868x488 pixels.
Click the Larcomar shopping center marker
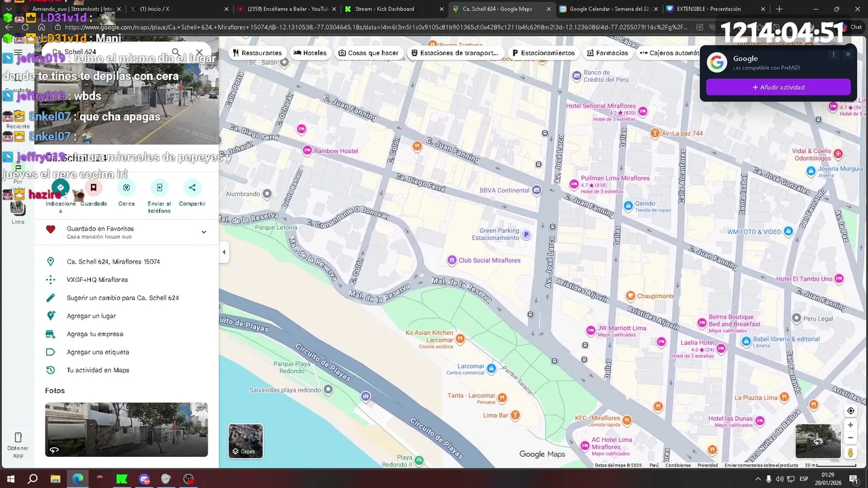(491, 368)
